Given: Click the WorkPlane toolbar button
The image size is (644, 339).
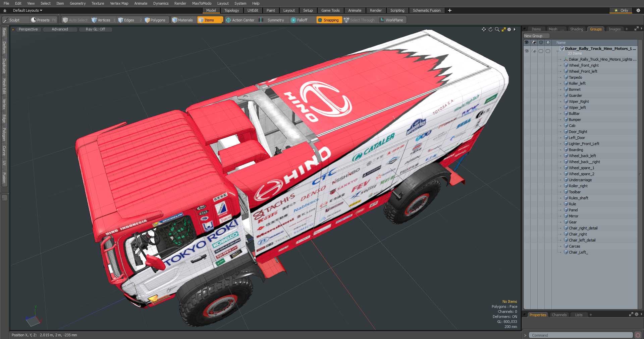Looking at the screenshot, I should pos(391,20).
